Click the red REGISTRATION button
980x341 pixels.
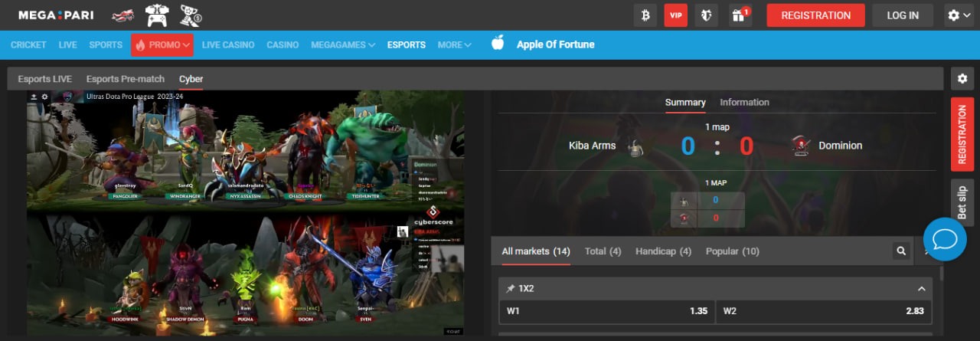816,15
